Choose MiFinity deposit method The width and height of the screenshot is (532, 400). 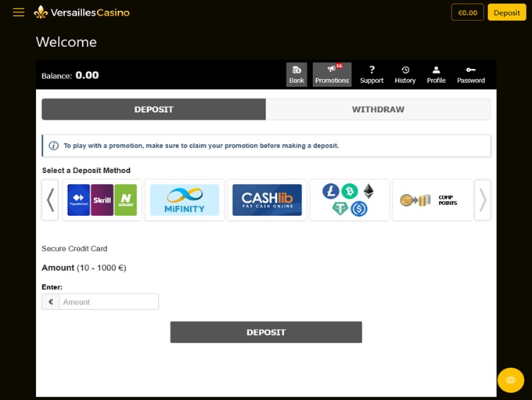[x=185, y=200]
